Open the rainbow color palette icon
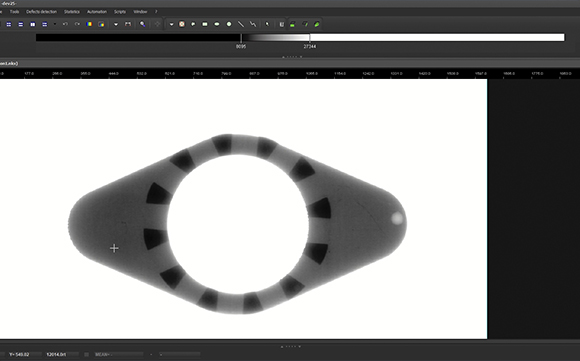This screenshot has width=580, height=361. 89,24
